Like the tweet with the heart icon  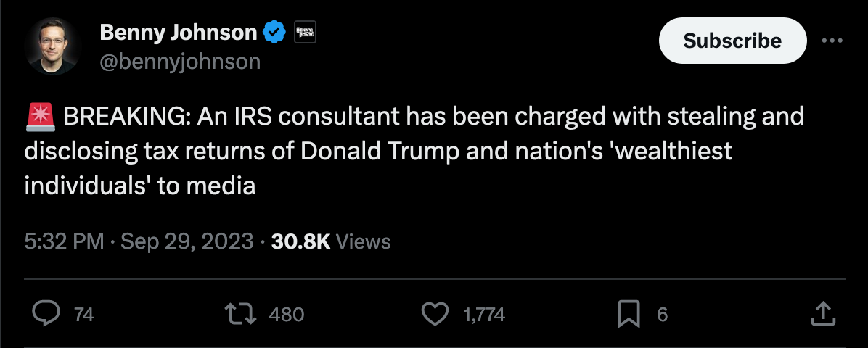click(435, 314)
